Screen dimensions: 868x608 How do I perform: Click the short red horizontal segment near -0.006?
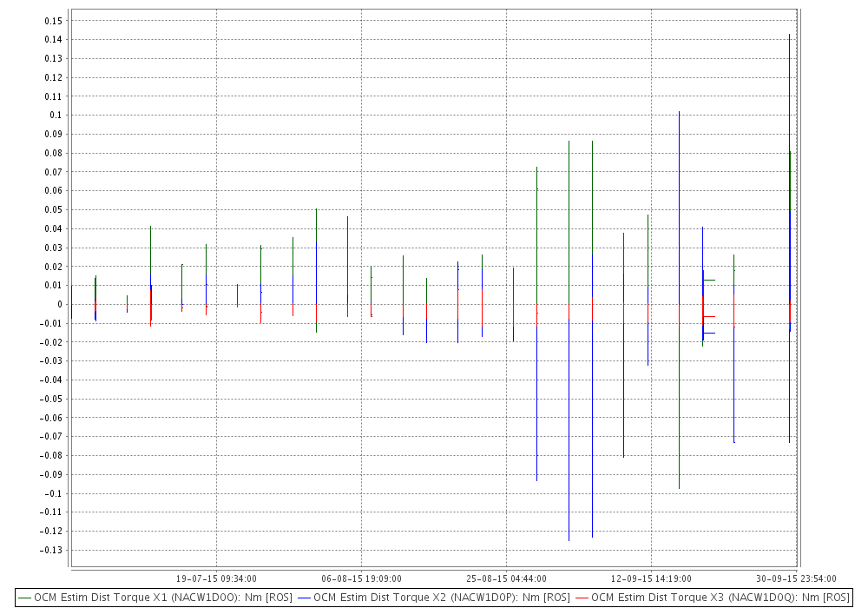(x=709, y=317)
